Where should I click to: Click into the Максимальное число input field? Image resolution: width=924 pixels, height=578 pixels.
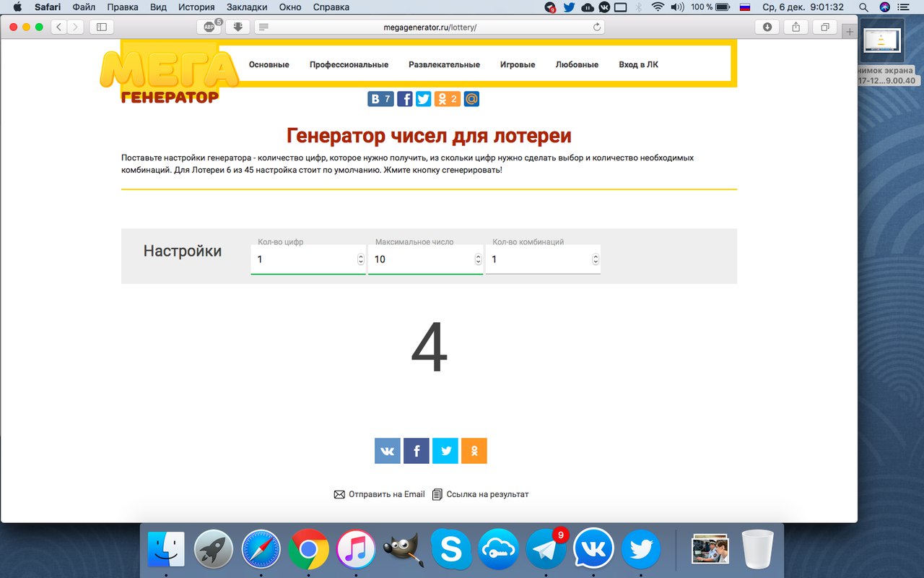(x=419, y=259)
